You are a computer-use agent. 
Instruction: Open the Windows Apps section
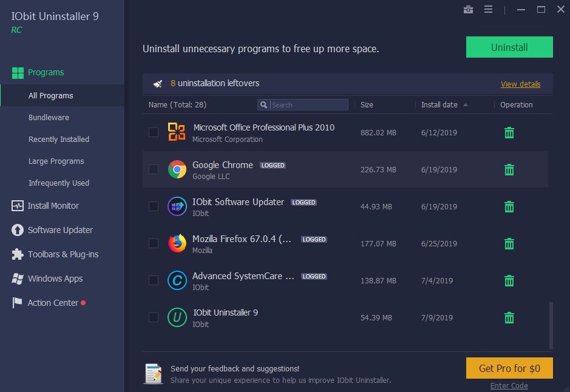[x=55, y=279]
